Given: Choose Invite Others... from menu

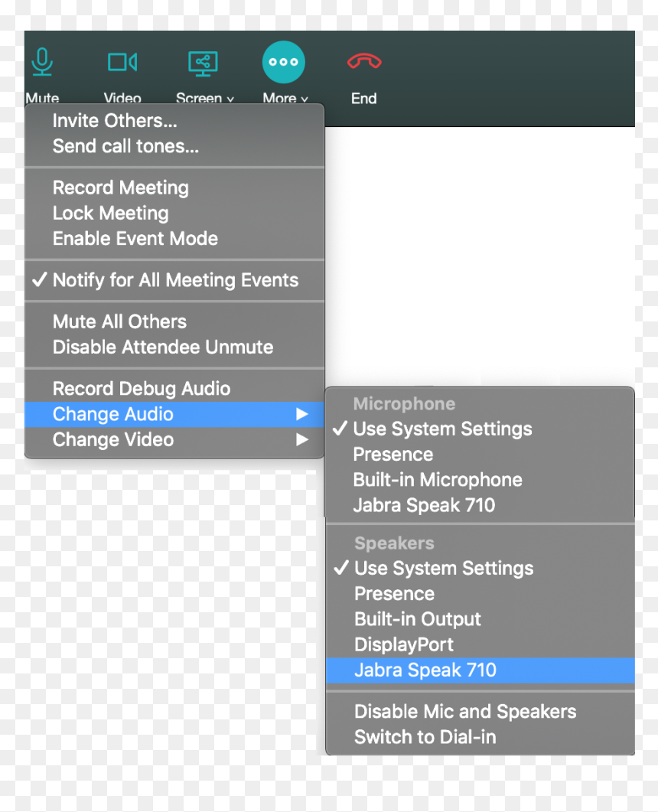Looking at the screenshot, I should pyautogui.click(x=174, y=121).
